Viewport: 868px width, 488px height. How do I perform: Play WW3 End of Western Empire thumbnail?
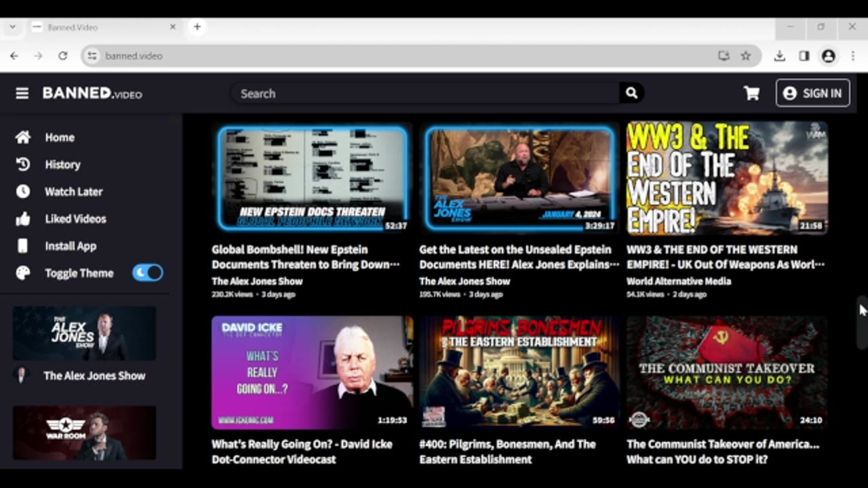[727, 178]
